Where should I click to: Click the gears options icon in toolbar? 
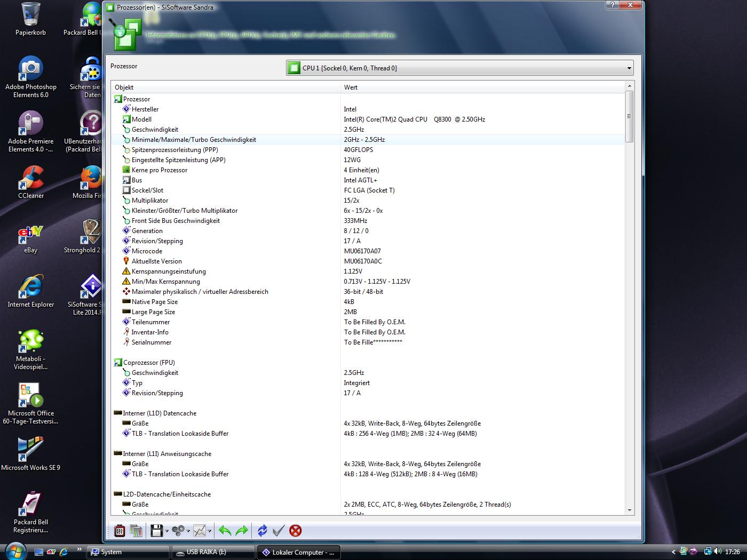pyautogui.click(x=178, y=531)
